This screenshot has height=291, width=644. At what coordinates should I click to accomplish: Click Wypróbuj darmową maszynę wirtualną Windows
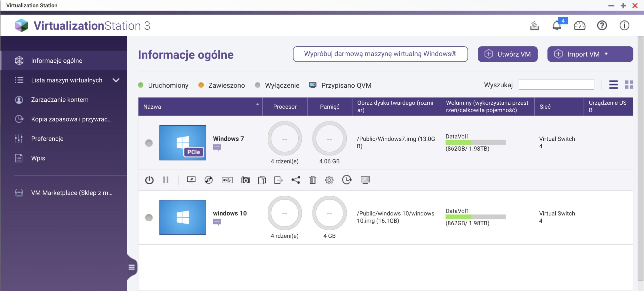(x=380, y=54)
